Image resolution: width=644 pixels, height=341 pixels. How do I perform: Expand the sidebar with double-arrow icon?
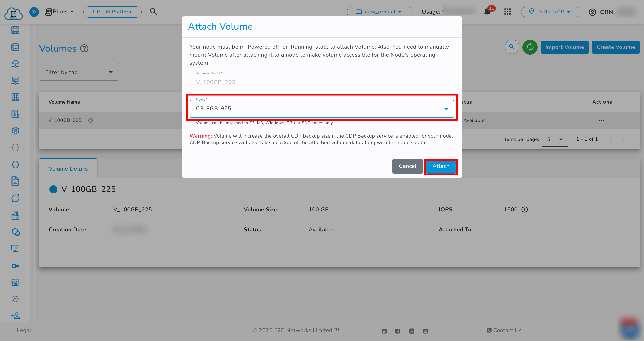pyautogui.click(x=34, y=12)
